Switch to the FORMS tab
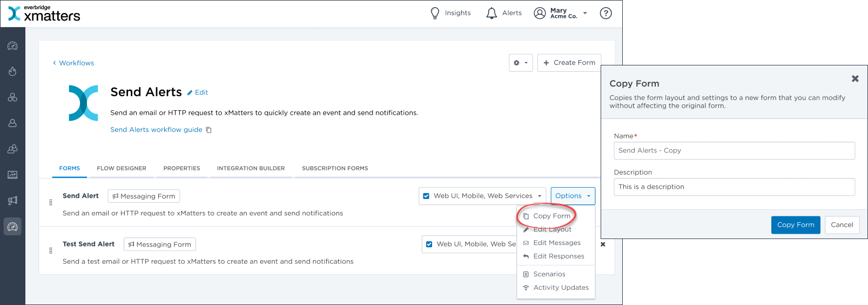The image size is (868, 305). 70,168
